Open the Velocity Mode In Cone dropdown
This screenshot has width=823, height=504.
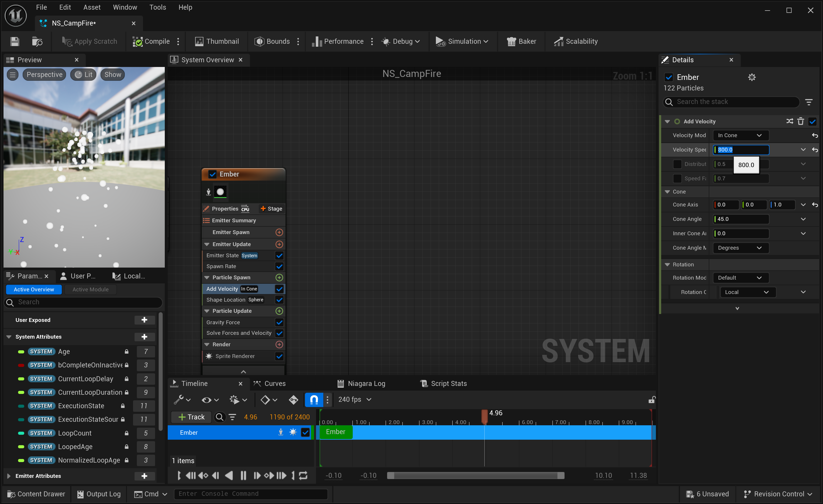point(740,135)
